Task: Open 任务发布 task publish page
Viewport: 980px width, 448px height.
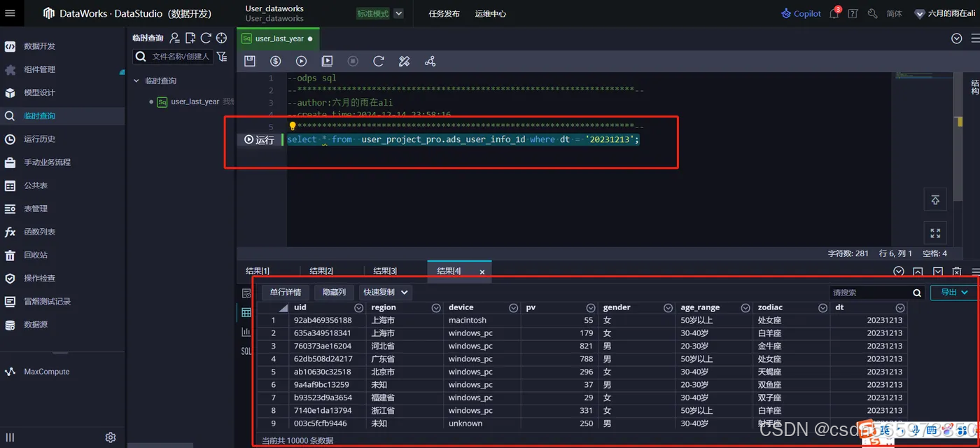Action: point(444,13)
